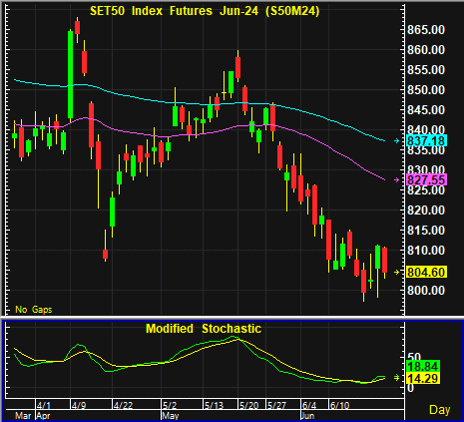This screenshot has height=422, width=464.
Task: Click the 800.00 price axis label
Action: pos(426,290)
